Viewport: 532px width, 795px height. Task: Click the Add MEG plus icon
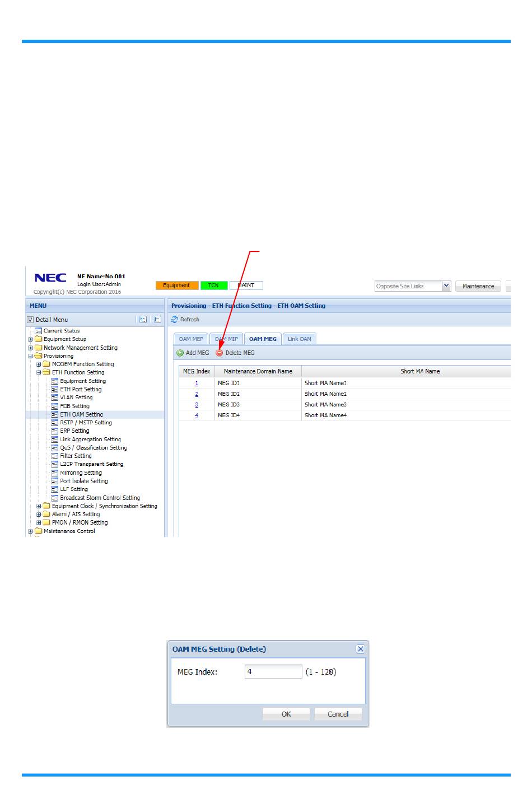[180, 353]
